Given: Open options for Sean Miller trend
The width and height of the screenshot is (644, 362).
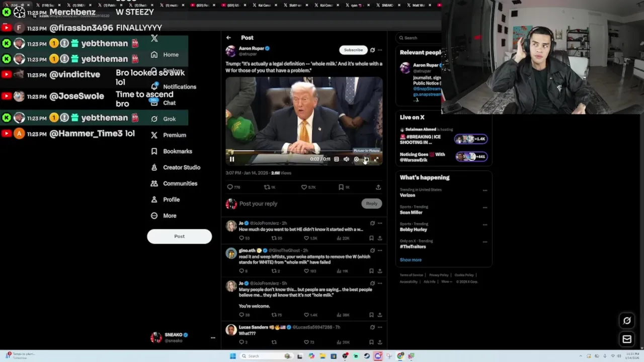Looking at the screenshot, I should pyautogui.click(x=485, y=207).
